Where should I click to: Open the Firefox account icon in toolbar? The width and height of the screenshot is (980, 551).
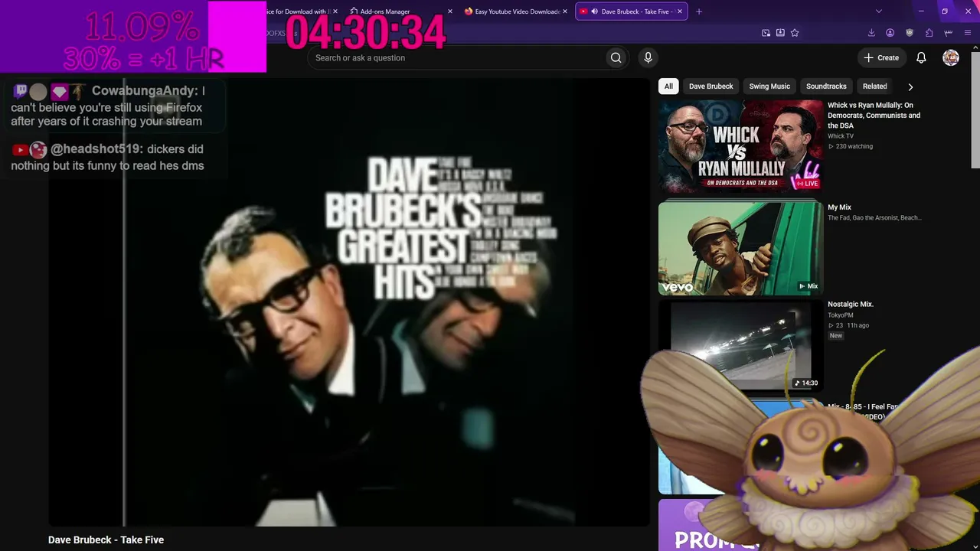point(890,33)
